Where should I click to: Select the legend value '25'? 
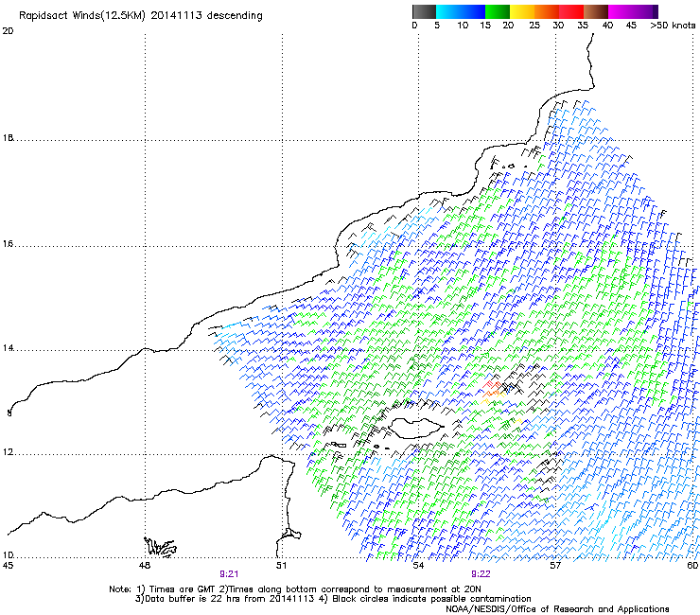click(x=534, y=26)
